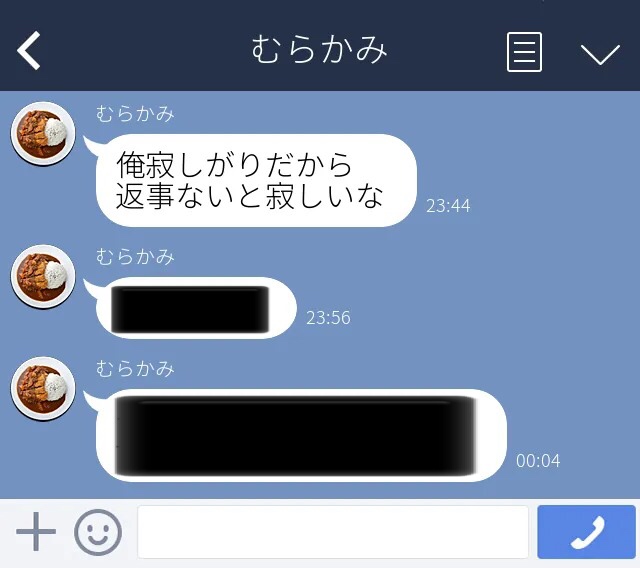Tap the 23:56 timestamp
This screenshot has height=568, width=640.
328,317
